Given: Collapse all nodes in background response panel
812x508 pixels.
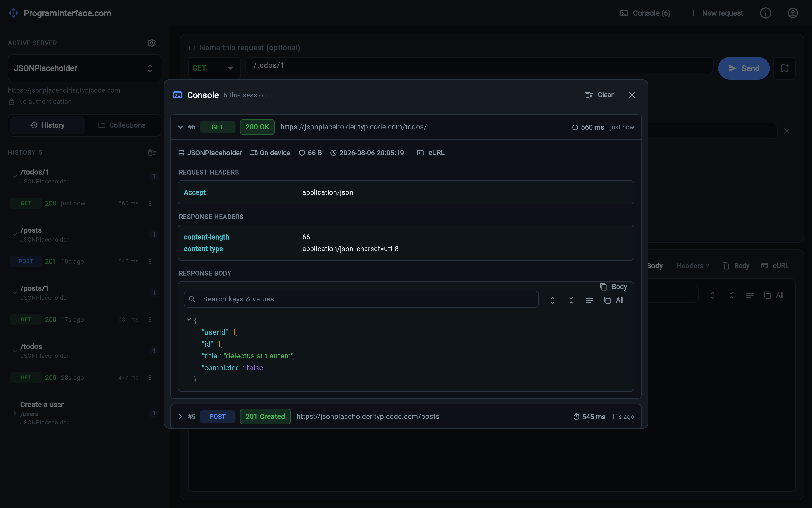Looking at the screenshot, I should click(731, 295).
